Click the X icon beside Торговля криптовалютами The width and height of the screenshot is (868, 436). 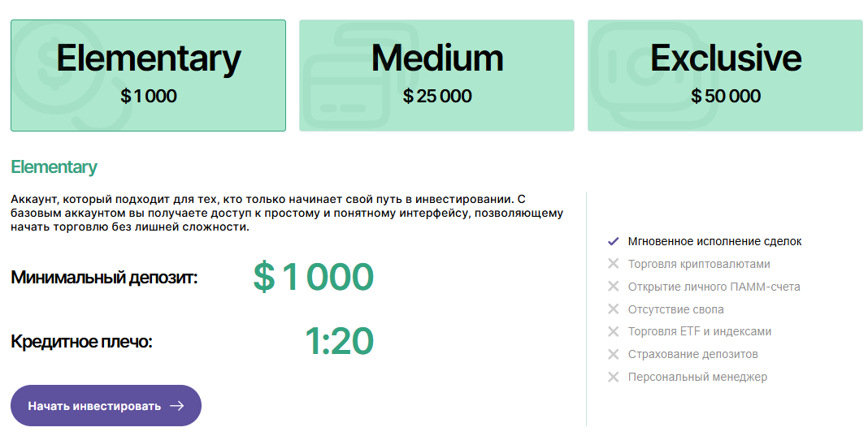pos(613,264)
